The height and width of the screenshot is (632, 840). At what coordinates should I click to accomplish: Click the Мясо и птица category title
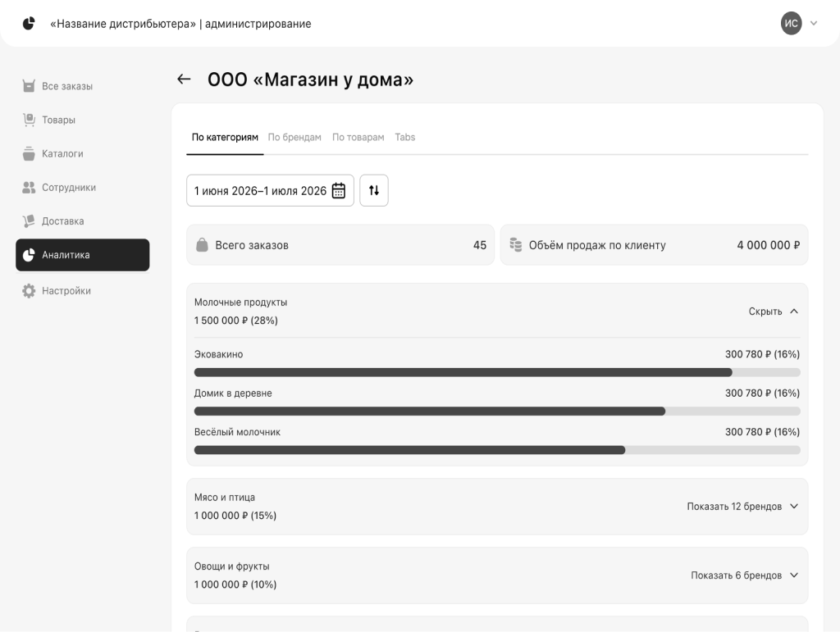[x=225, y=497]
